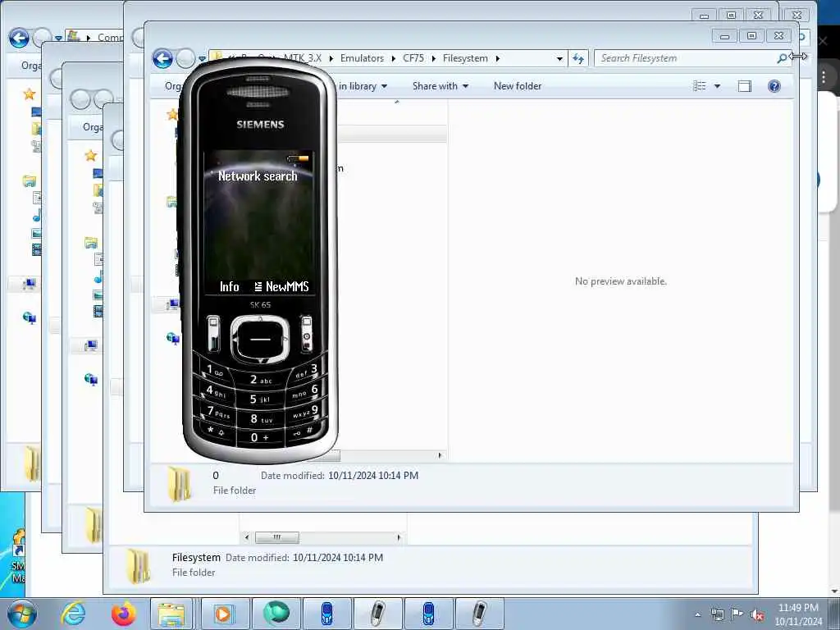Image resolution: width=840 pixels, height=630 pixels.
Task: Click the right scroll arrow of the front window's file list
Action: (440, 455)
